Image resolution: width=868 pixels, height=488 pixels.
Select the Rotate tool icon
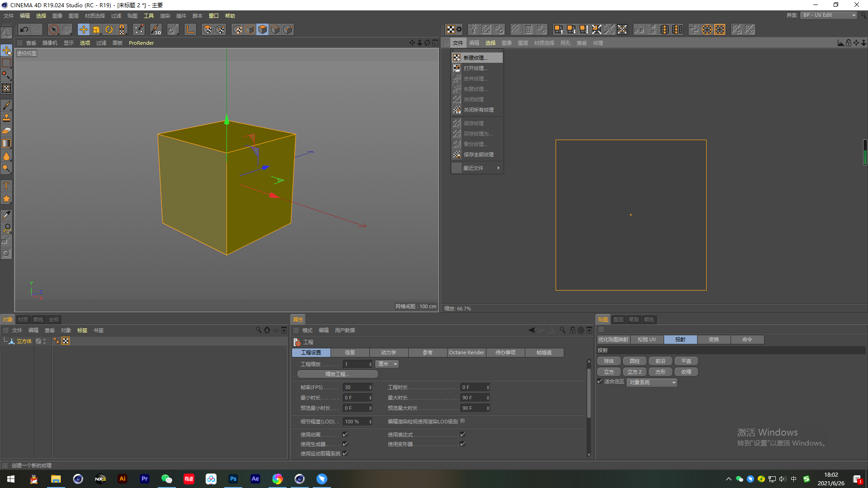point(109,30)
